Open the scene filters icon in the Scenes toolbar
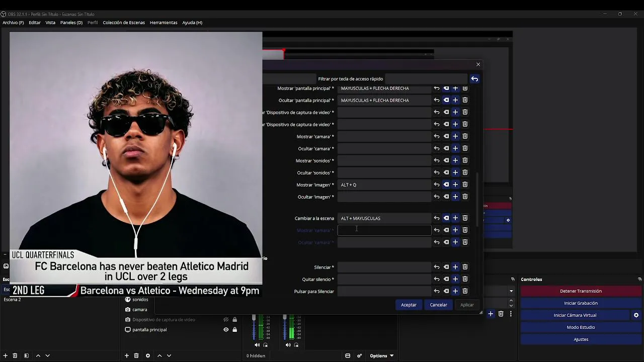This screenshot has width=644, height=362. [x=26, y=355]
